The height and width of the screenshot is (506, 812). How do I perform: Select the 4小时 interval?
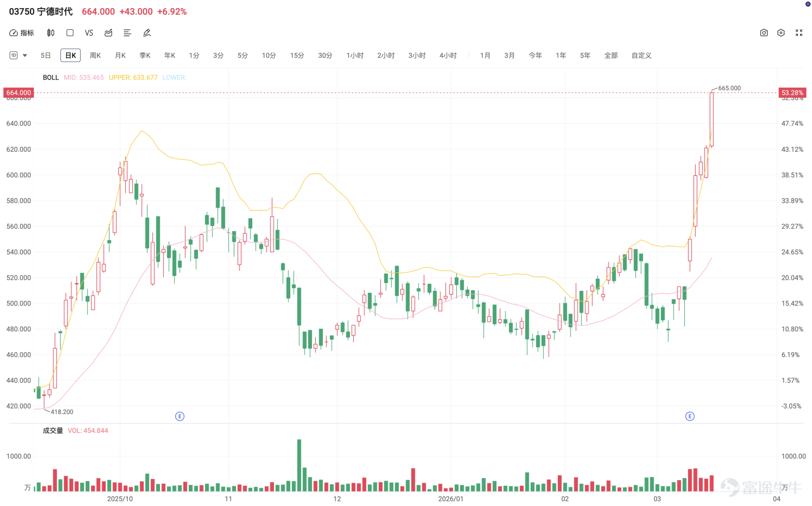(x=448, y=55)
